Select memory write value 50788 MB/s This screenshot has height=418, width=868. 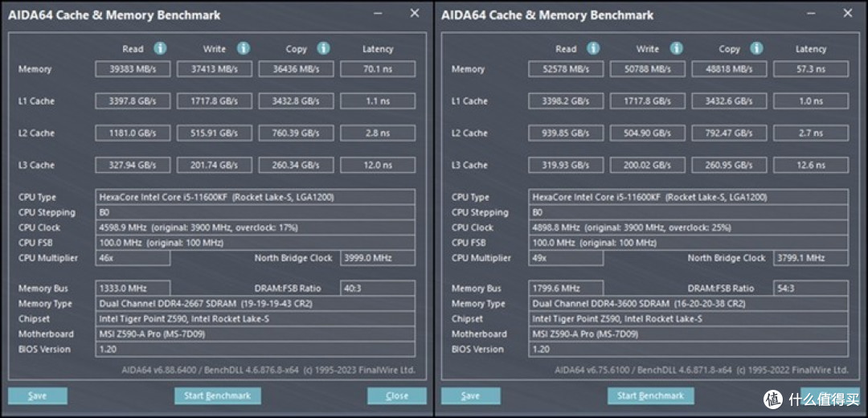647,69
